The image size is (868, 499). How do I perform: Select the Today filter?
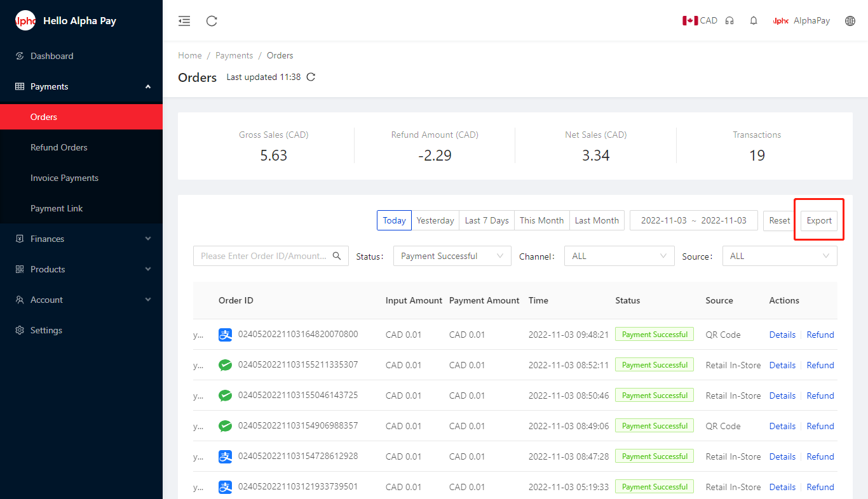point(394,220)
